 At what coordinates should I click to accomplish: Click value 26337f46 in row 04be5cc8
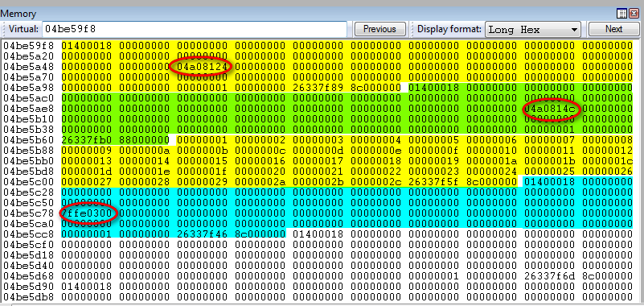(x=202, y=234)
